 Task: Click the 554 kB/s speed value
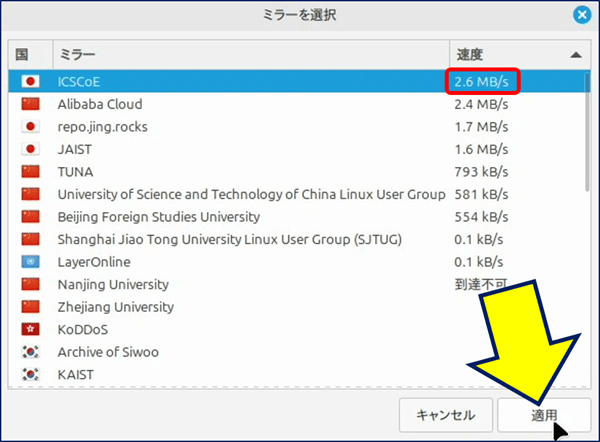[x=481, y=217]
